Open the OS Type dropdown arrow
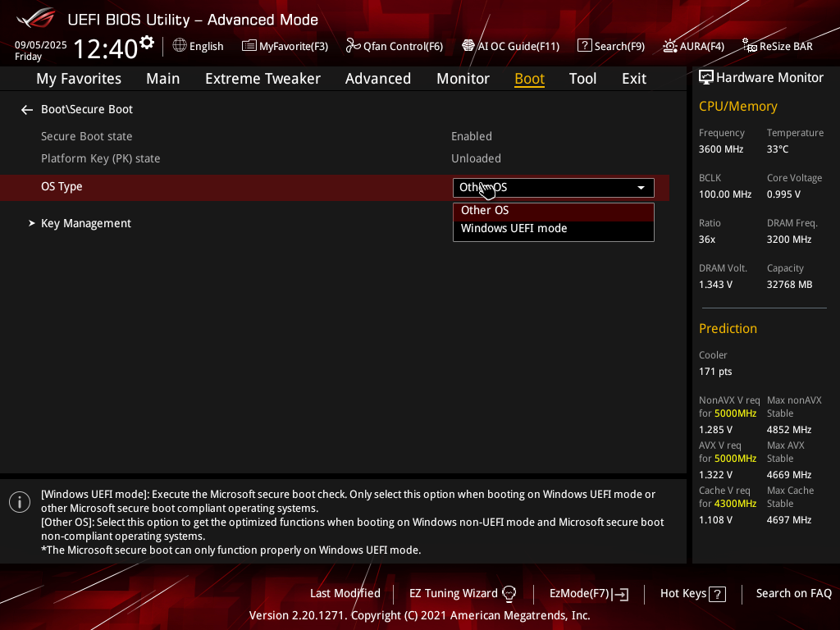 point(641,188)
